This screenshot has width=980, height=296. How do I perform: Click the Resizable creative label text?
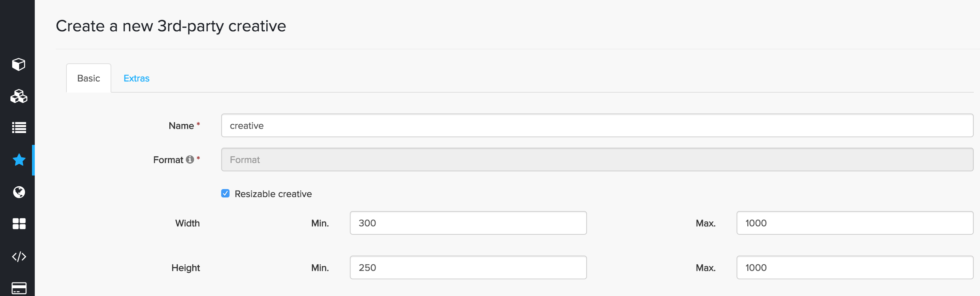tap(273, 194)
